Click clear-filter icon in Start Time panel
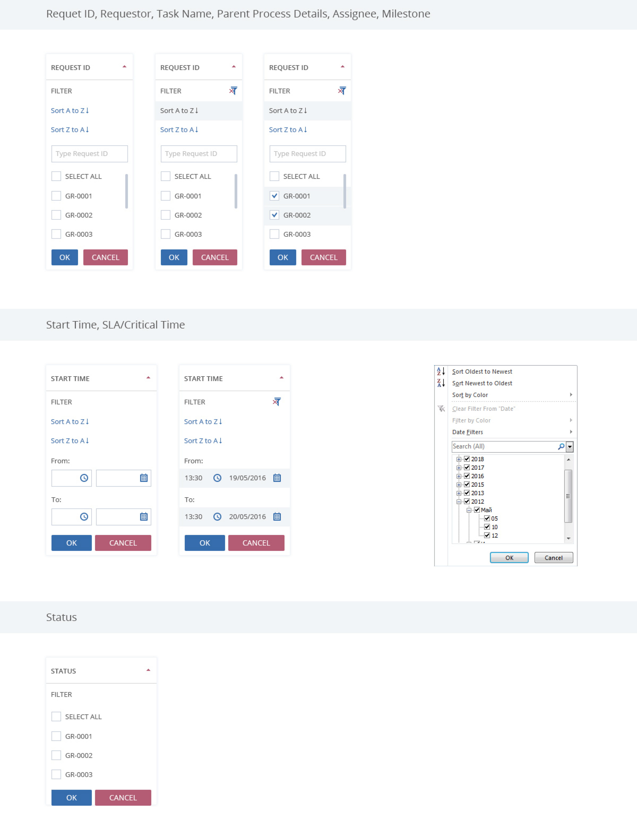Viewport: 637px width, 840px height. point(276,402)
